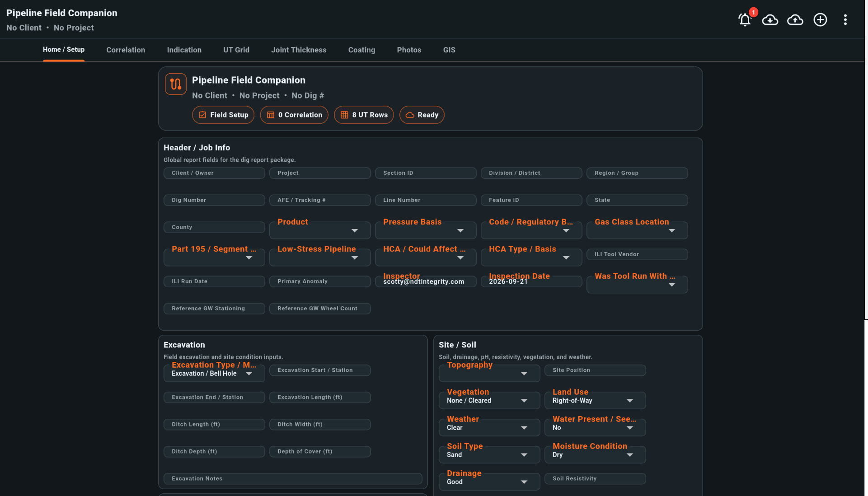Open the UT Grid tab
The image size is (868, 496).
pyautogui.click(x=236, y=50)
